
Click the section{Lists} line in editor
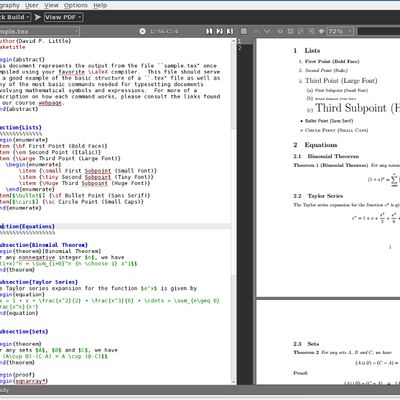click(x=21, y=128)
